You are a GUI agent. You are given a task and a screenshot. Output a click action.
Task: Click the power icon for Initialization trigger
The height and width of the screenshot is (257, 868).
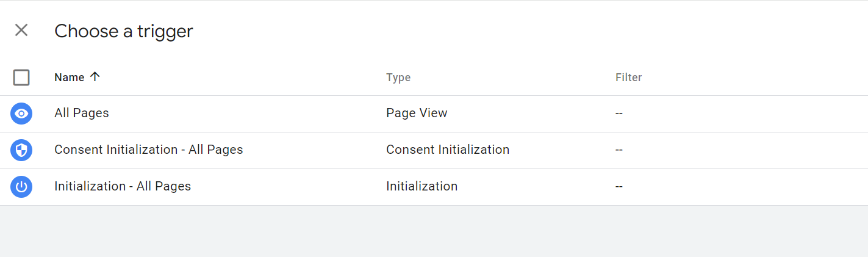coord(21,187)
